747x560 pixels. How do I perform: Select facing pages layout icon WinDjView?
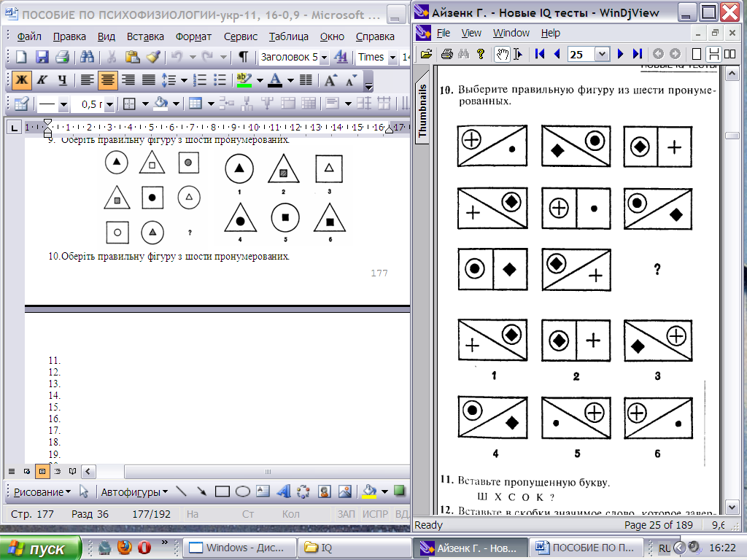[729, 54]
